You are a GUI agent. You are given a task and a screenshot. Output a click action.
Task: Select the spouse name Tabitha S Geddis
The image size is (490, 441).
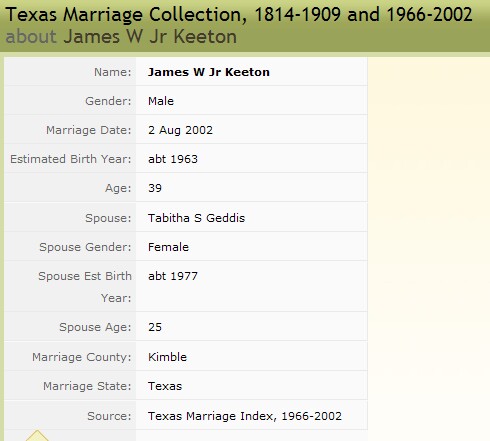[196, 218]
